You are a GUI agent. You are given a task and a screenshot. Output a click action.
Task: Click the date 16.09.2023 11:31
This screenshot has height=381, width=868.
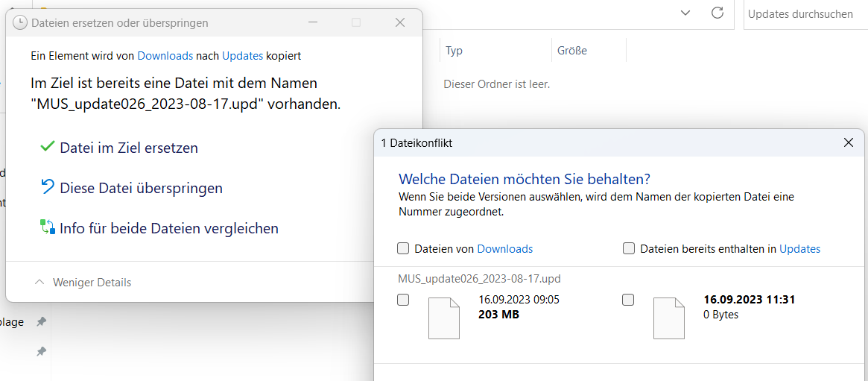click(x=749, y=300)
